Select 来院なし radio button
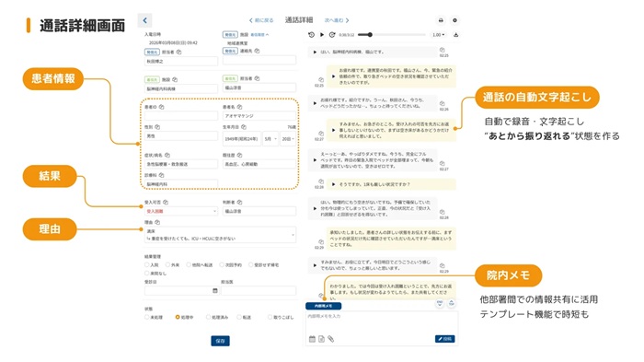Screen dimensions: 644x362 pos(146,274)
